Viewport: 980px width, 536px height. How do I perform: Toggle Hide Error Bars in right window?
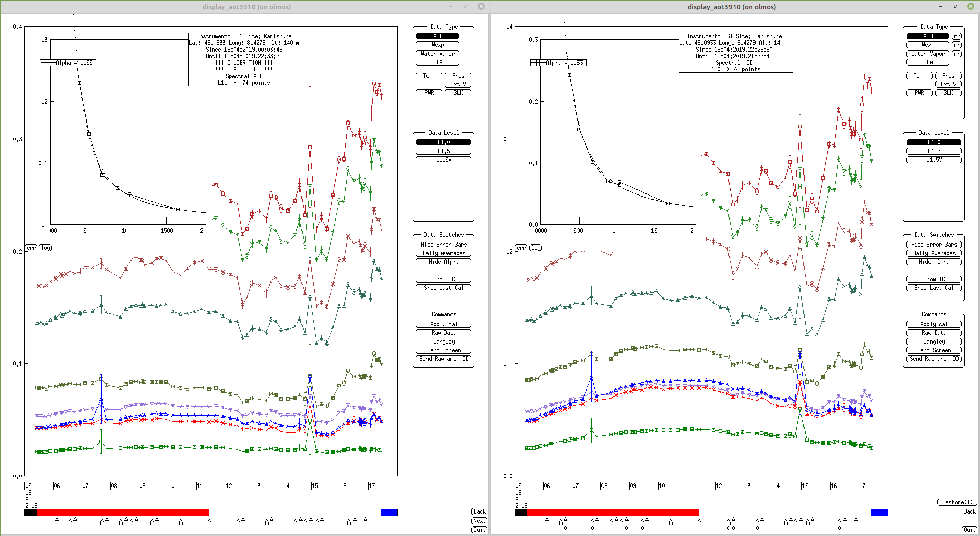click(934, 245)
